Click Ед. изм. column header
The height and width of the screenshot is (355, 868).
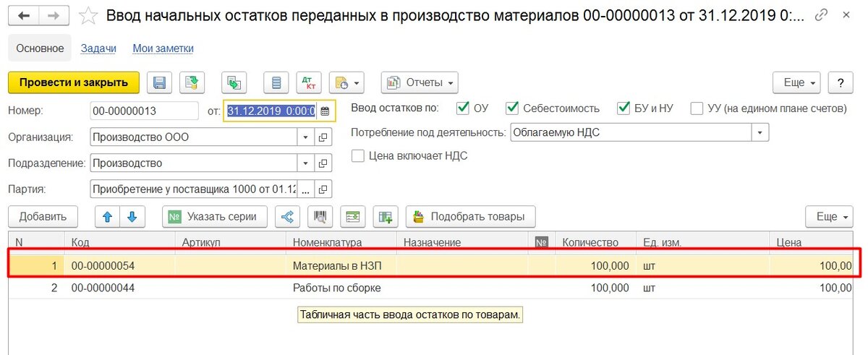pos(703,242)
